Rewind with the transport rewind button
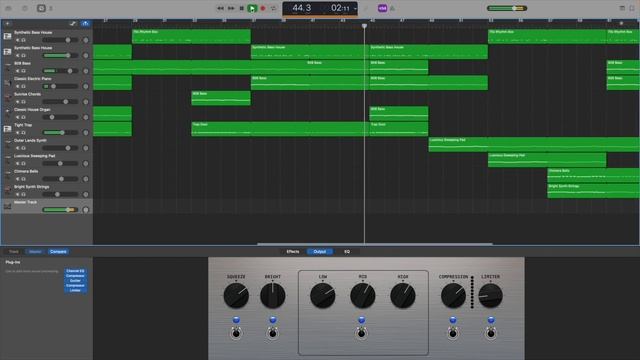This screenshot has width=640, height=360. click(x=220, y=8)
